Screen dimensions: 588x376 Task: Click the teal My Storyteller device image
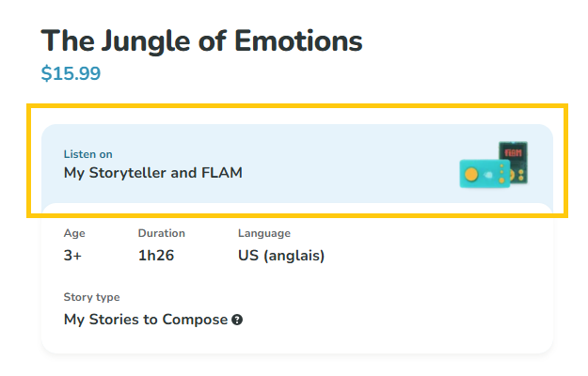485,174
